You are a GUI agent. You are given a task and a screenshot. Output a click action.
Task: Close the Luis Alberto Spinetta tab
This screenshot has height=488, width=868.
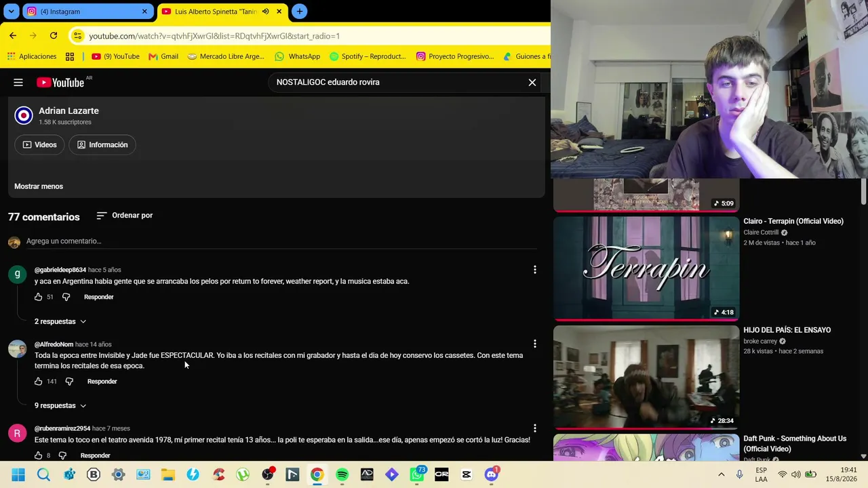click(279, 12)
